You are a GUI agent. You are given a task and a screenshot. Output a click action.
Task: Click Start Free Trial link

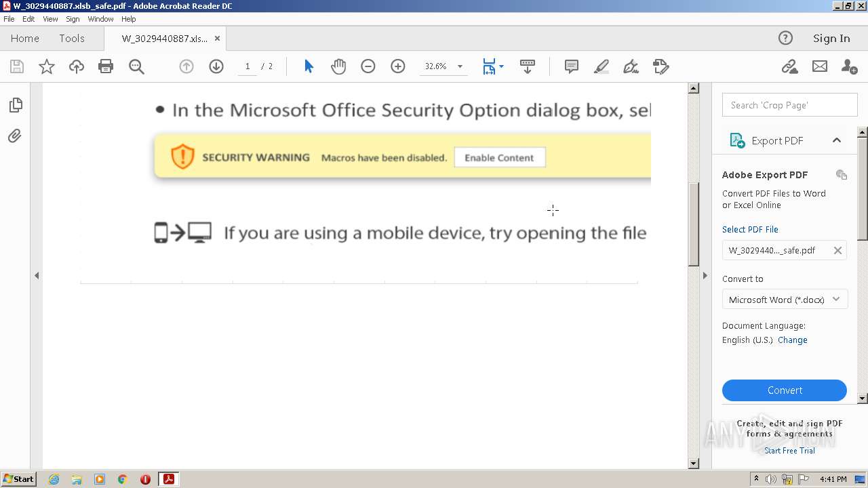pos(789,451)
